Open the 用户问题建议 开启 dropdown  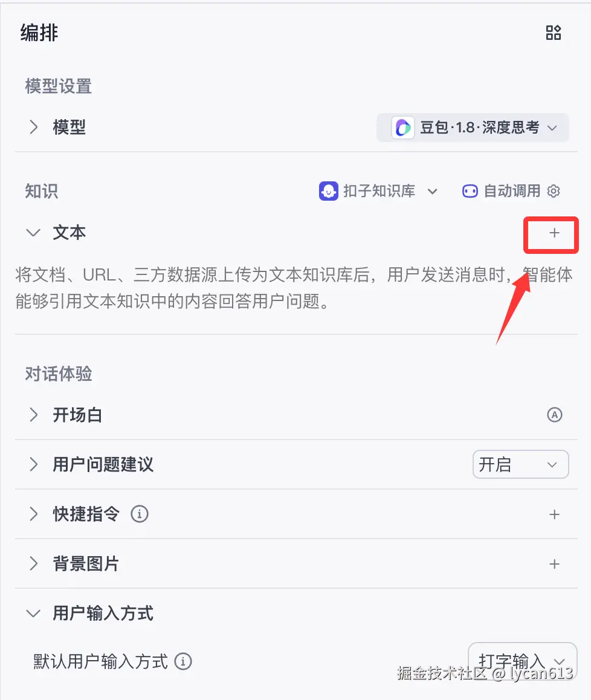[x=520, y=464]
